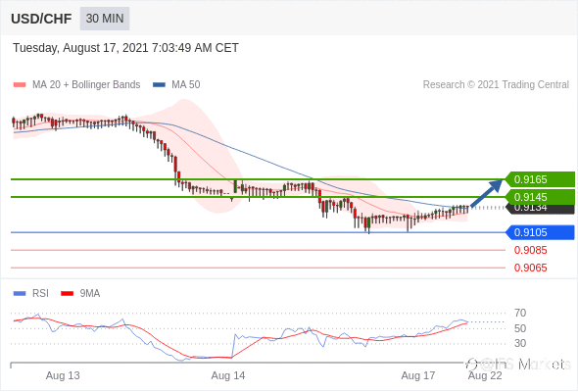
Task: Click the 0.9134 current price tag
Action: click(x=540, y=209)
